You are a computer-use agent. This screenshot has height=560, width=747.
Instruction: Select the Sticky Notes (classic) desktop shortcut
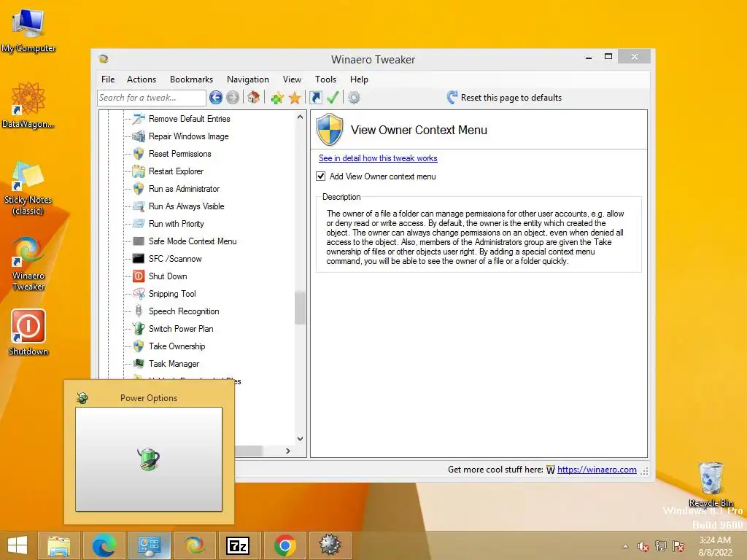pos(28,188)
